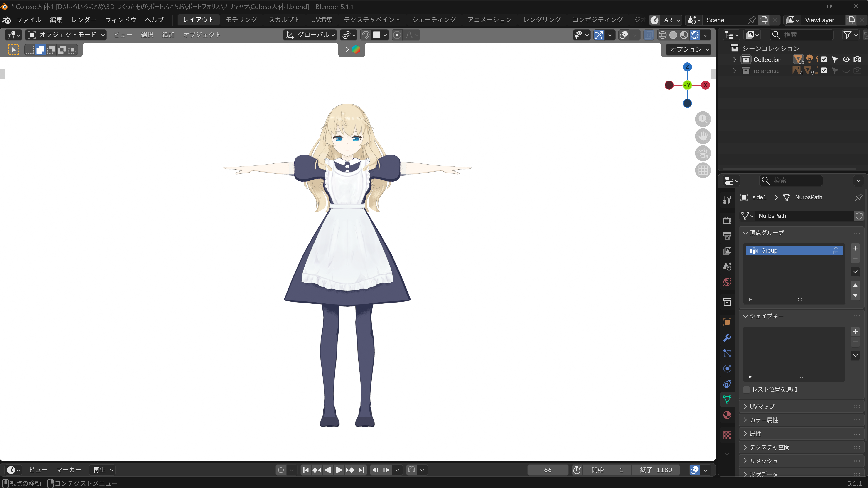Open the Physics properties tab icon
The height and width of the screenshot is (488, 868).
727,368
